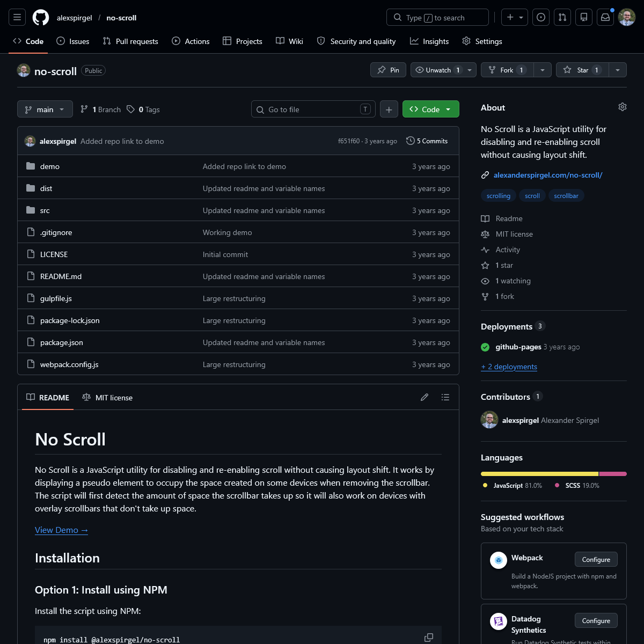Screen dimensions: 644x644
Task: Click the View Demo link
Action: [61, 530]
